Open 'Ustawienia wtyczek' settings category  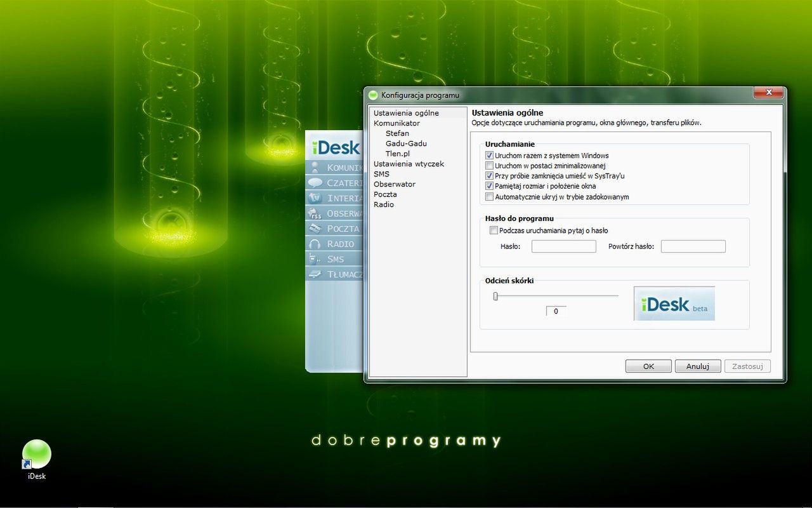click(409, 164)
